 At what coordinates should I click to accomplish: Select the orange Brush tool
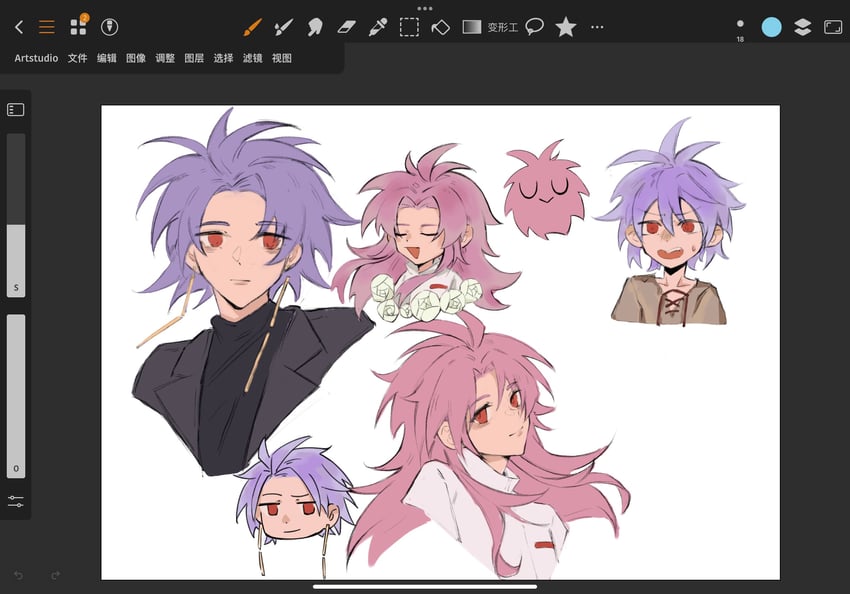[x=253, y=27]
